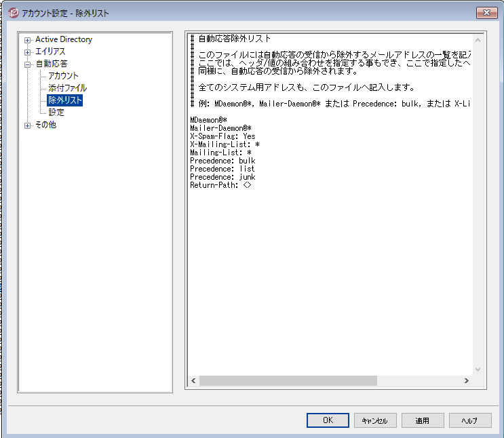Image resolution: width=504 pixels, height=438 pixels.
Task: Expand the Active Directory tree node
Action: (x=28, y=39)
